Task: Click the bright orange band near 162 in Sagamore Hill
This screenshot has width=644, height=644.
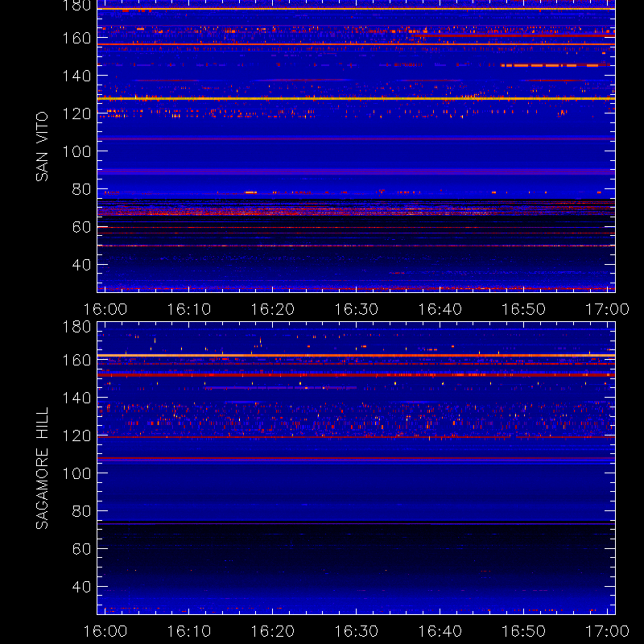Action: coord(356,355)
